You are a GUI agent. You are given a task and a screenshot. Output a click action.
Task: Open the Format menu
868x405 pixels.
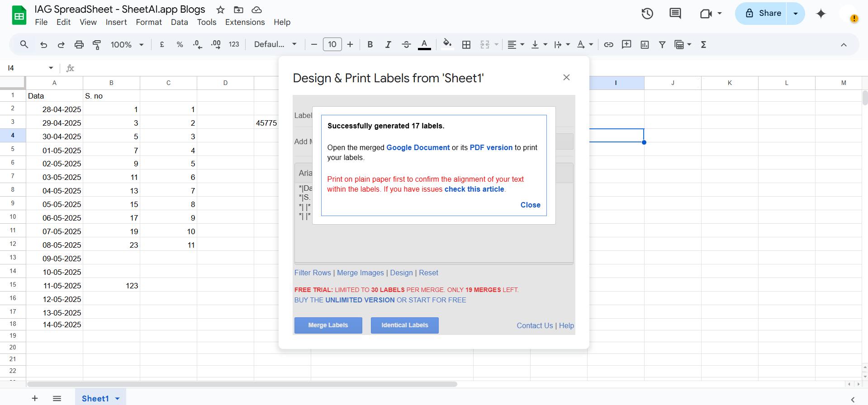click(x=149, y=22)
